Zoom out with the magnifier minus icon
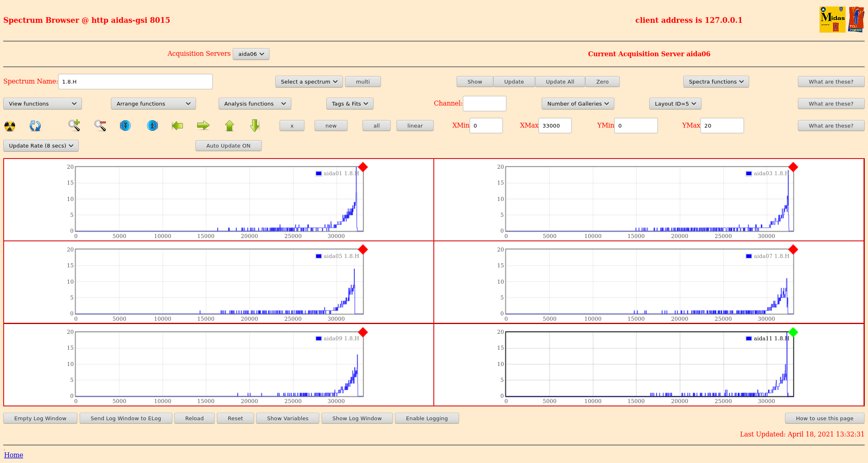 [100, 126]
